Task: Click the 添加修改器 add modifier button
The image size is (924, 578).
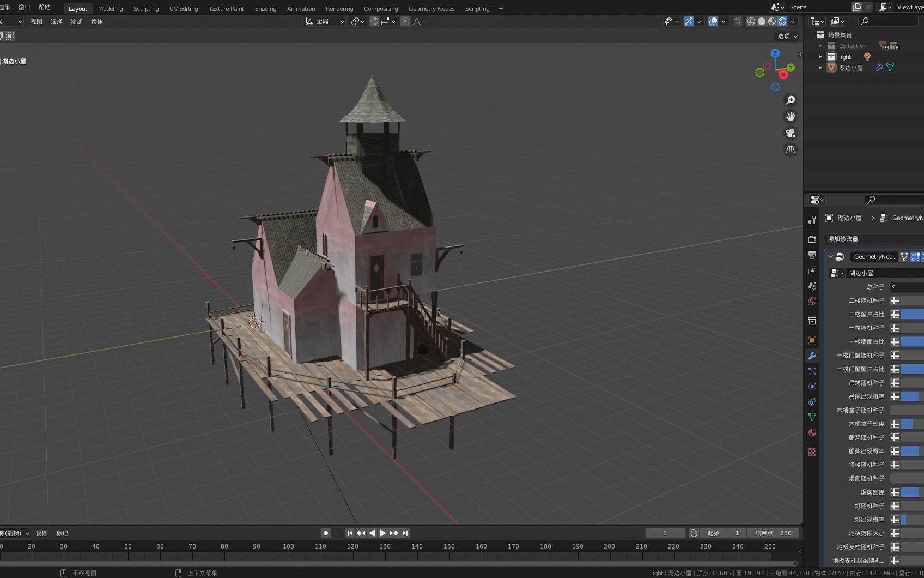Action: pos(872,239)
